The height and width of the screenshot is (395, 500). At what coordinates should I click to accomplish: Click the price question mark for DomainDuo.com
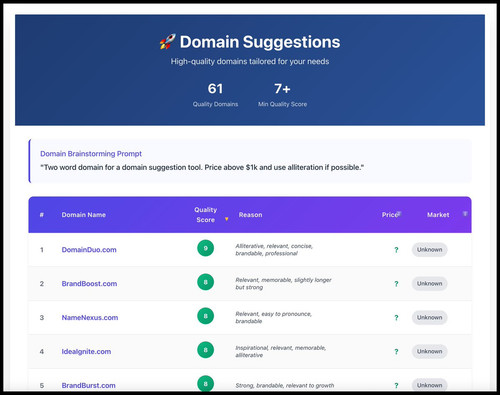pos(396,250)
